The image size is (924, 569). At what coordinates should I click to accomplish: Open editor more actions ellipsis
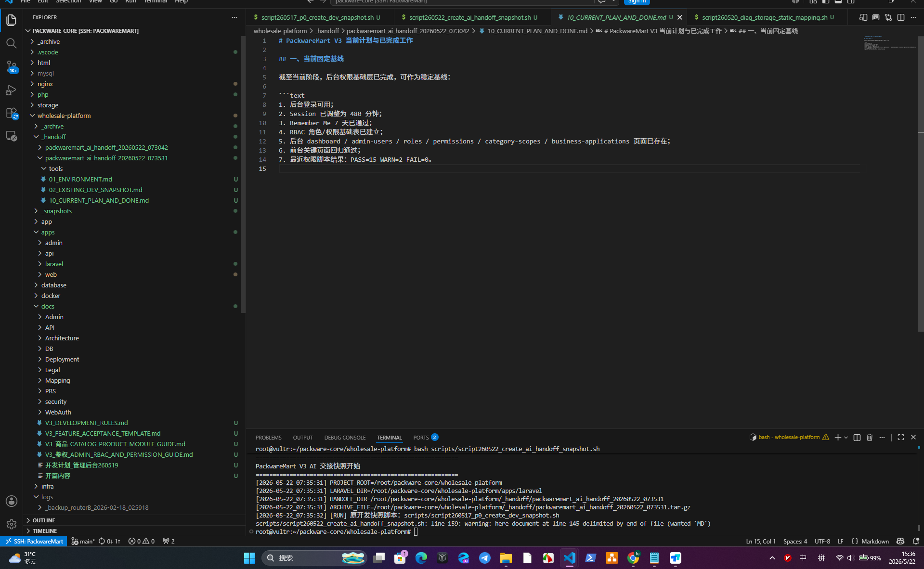pyautogui.click(x=913, y=17)
